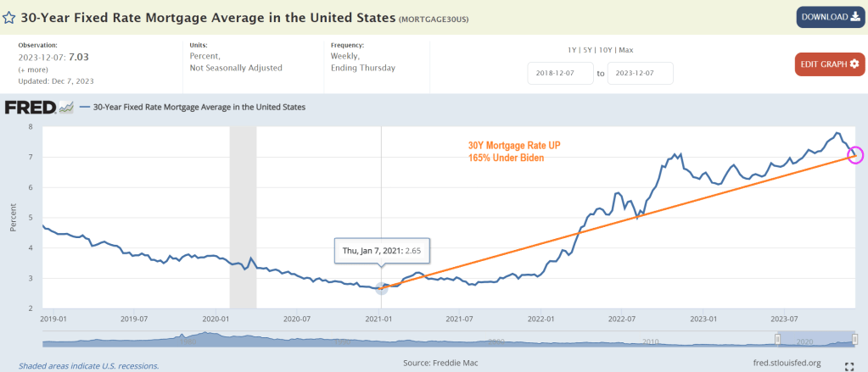Image resolution: width=868 pixels, height=372 pixels.
Task: Click the end date field 2023-12-07
Action: [x=641, y=73]
